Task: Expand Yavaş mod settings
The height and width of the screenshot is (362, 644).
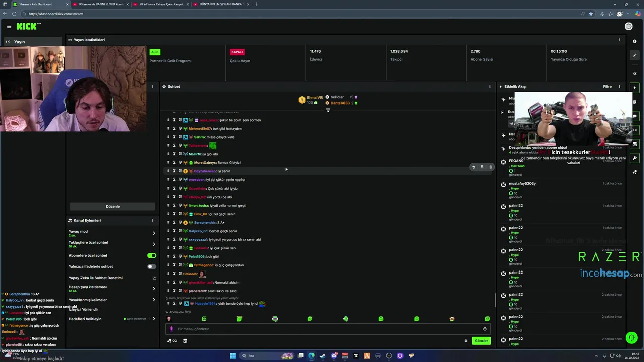Action: coord(154,233)
